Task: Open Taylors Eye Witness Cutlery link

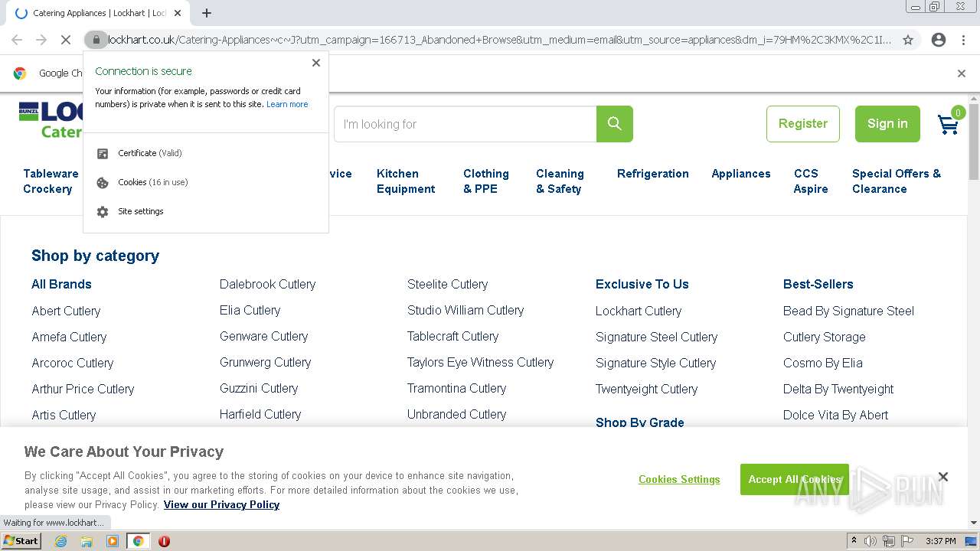Action: click(x=481, y=362)
